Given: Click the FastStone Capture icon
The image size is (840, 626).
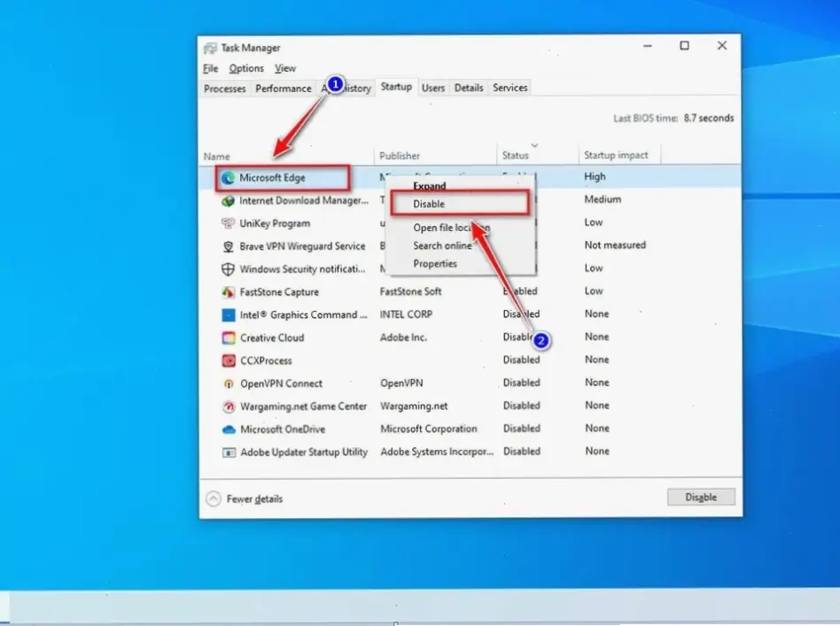Looking at the screenshot, I should (x=228, y=292).
